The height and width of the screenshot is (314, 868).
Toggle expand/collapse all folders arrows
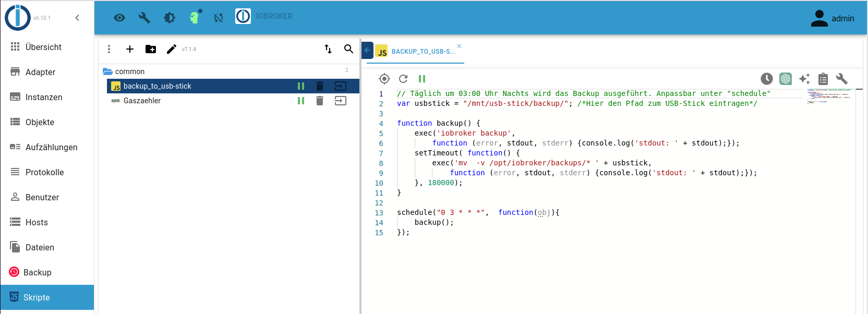328,49
